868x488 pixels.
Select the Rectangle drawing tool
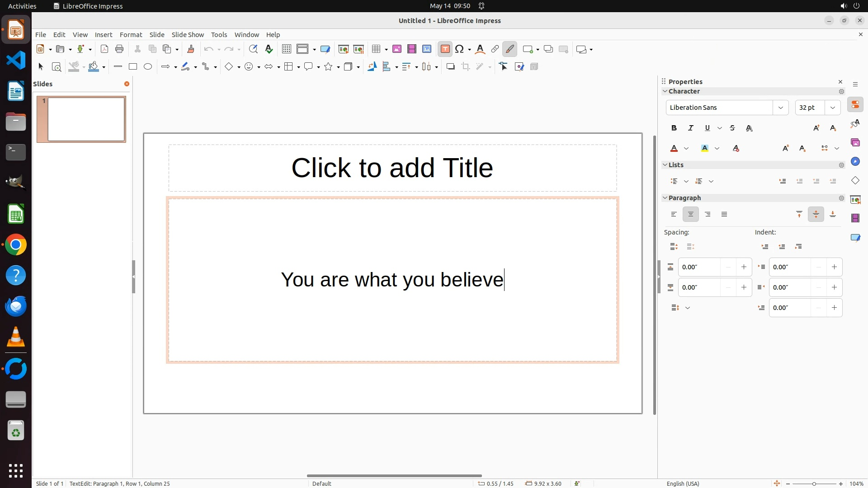tap(132, 67)
